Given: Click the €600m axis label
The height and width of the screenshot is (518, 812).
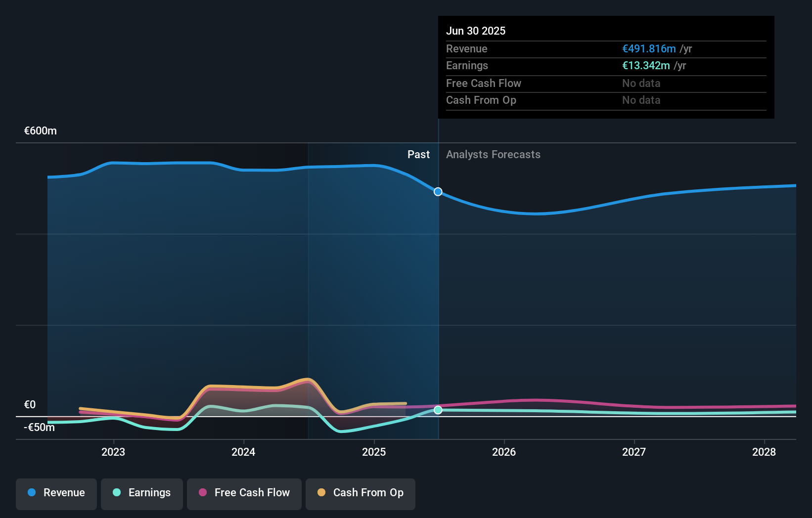Looking at the screenshot, I should click(40, 131).
